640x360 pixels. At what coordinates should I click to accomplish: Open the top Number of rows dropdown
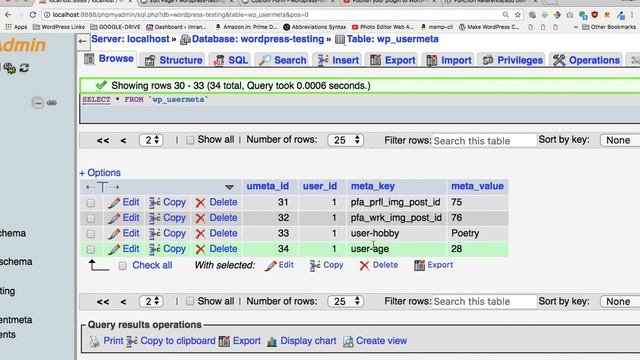[345, 140]
